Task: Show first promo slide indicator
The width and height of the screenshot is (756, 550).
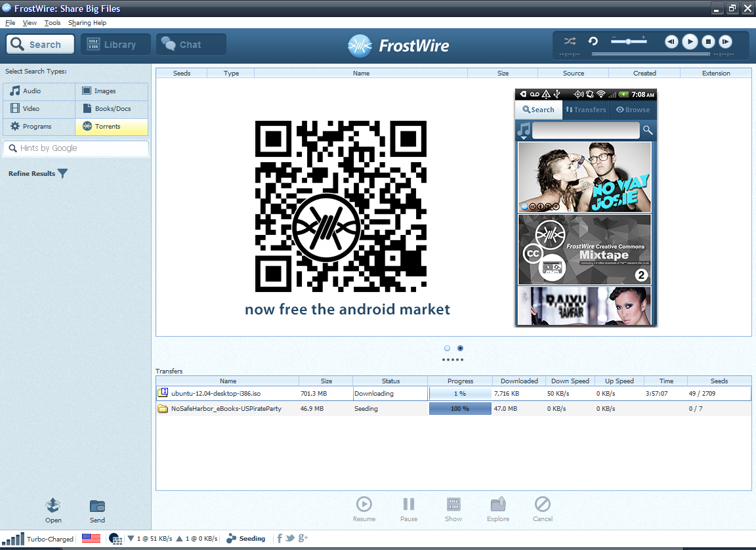Action: point(447,348)
